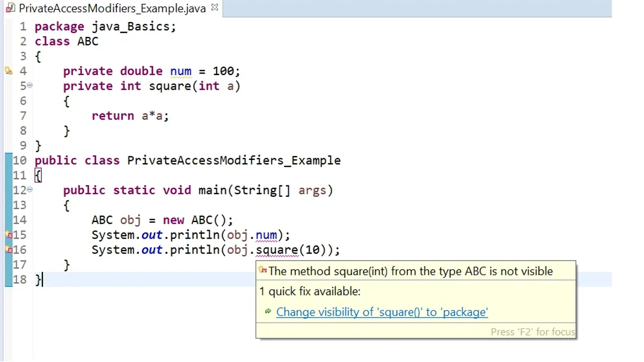Click the error marker on line 16
The image size is (644, 362).
tap(8, 249)
